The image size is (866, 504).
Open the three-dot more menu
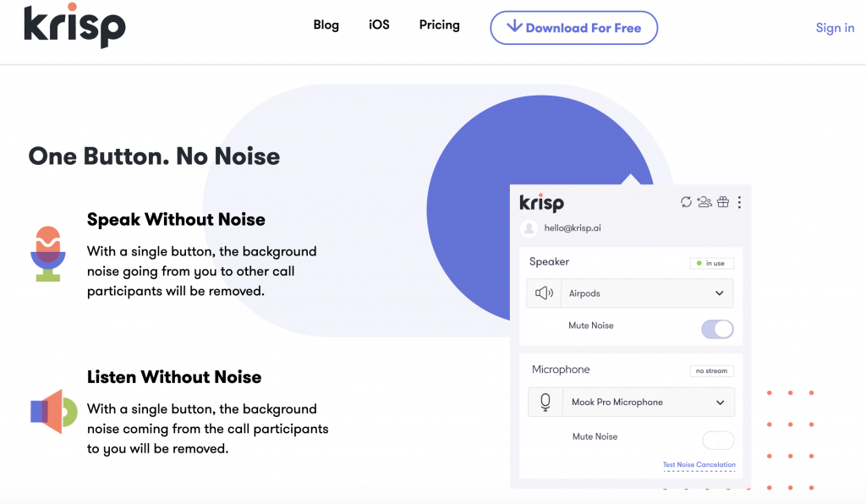(739, 202)
